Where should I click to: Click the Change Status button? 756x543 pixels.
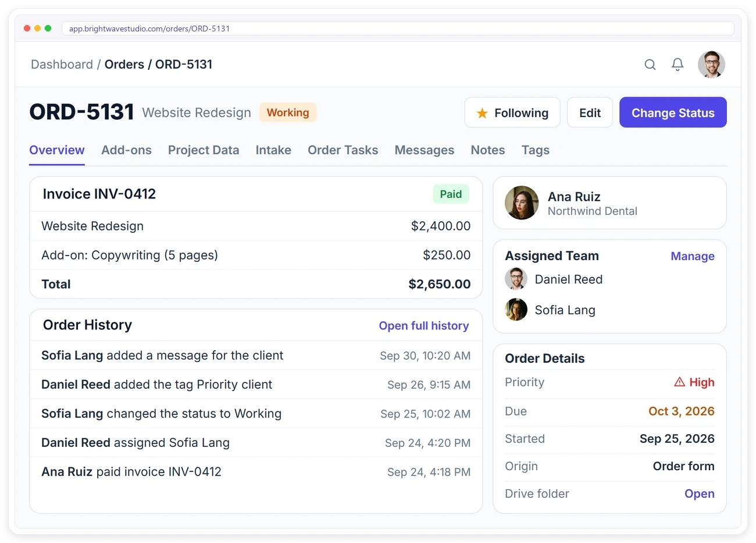point(673,112)
